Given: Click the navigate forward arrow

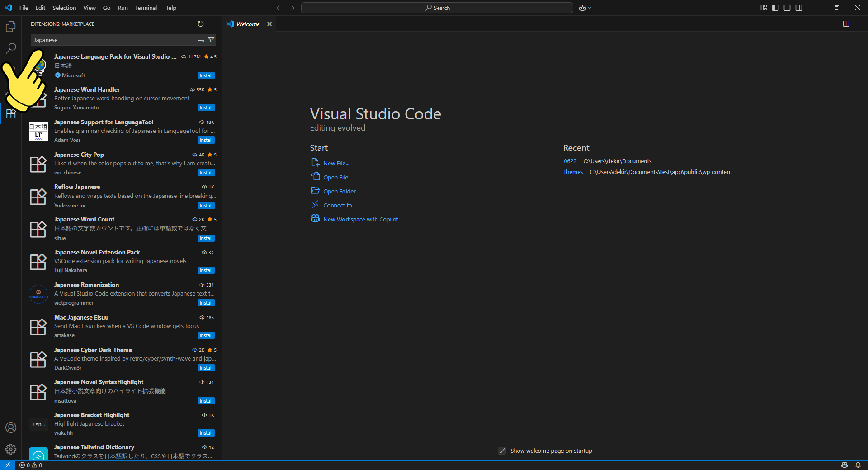Looking at the screenshot, I should point(292,8).
